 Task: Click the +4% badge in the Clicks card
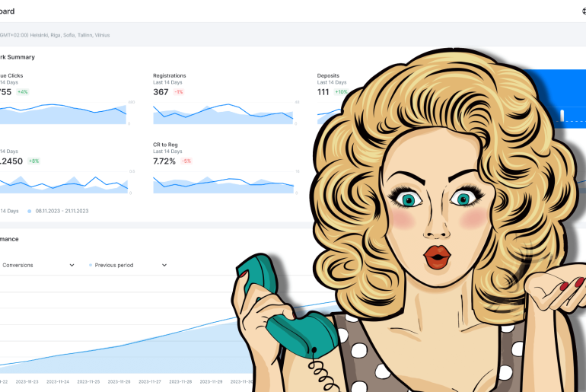point(22,92)
